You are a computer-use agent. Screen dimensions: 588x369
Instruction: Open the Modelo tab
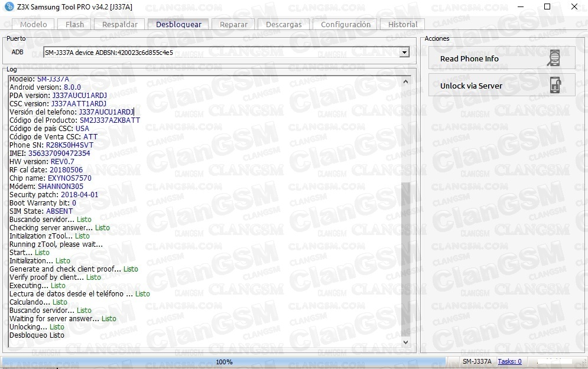[x=33, y=24]
